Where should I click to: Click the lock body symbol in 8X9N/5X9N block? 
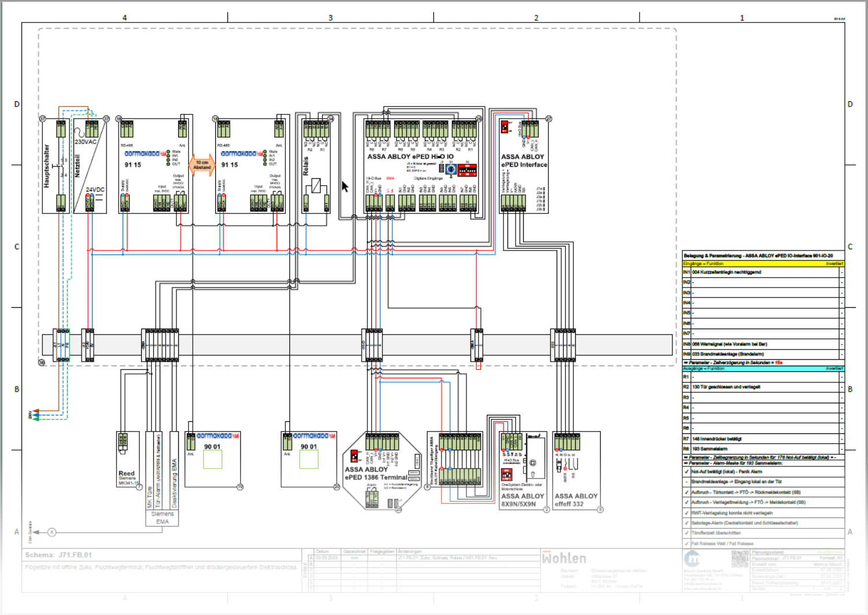pyautogui.click(x=535, y=458)
